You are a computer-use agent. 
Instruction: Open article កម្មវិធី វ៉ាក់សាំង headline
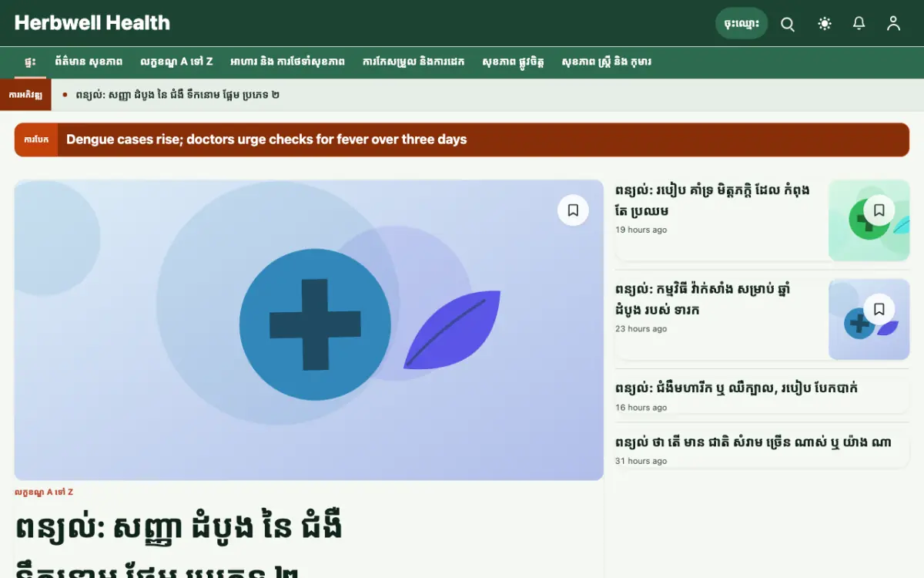point(703,299)
